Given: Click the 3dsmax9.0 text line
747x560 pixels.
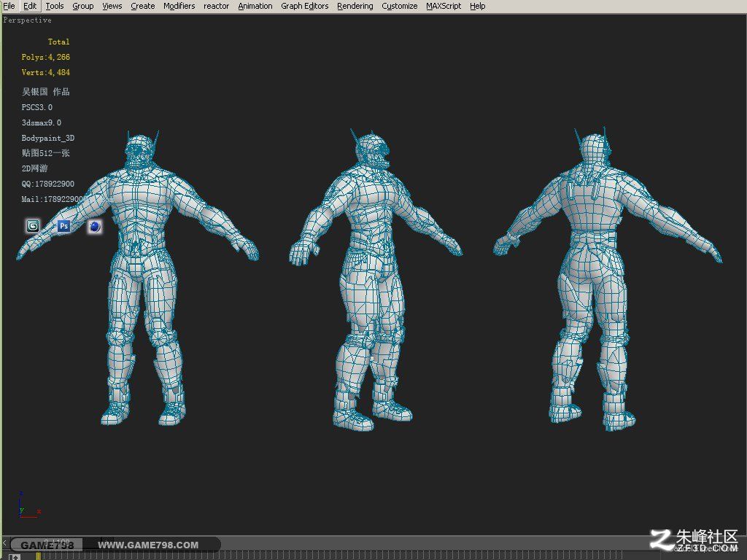Looking at the screenshot, I should (42, 122).
